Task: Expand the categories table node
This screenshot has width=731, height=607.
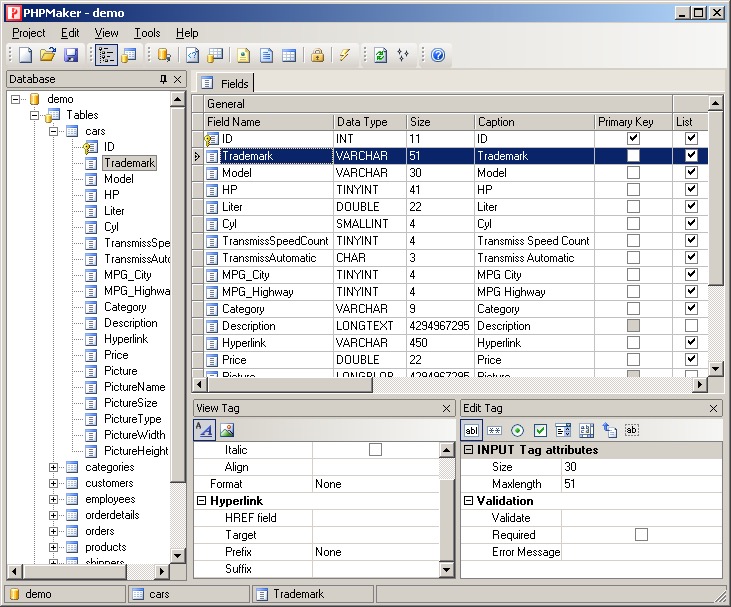Action: (54, 467)
